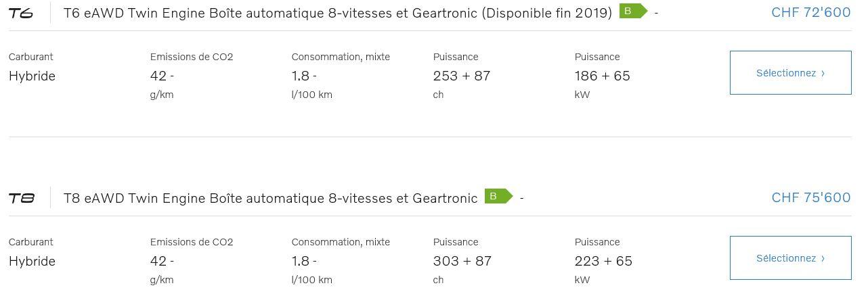Click the T8 eAWD Twin Engine title
868x292 pixels.
pyautogui.click(x=271, y=198)
